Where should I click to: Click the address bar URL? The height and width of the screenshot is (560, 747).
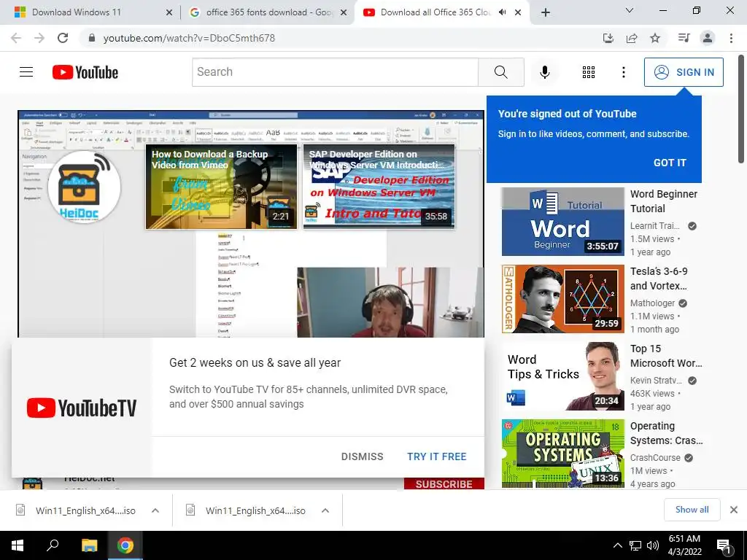(189, 38)
